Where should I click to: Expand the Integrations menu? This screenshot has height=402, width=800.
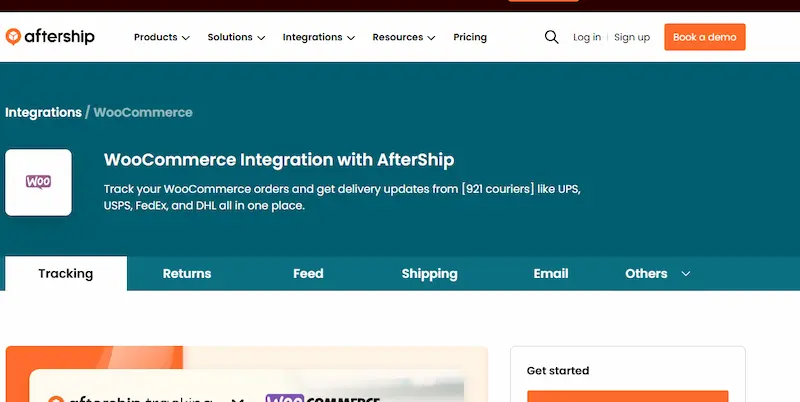319,37
